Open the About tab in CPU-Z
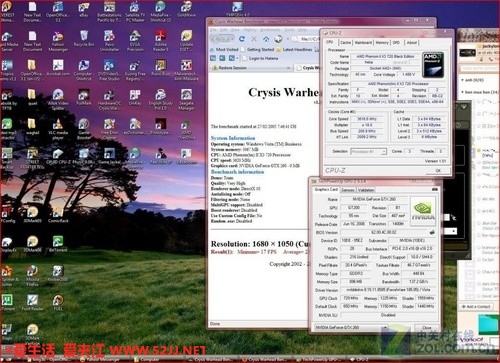Image resolution: width=500 pixels, height=363 pixels. (x=412, y=42)
